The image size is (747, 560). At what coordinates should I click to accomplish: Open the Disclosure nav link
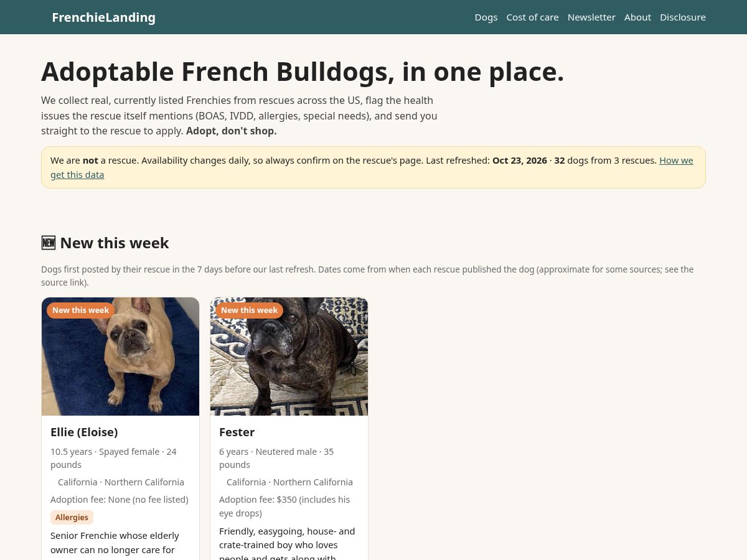[683, 17]
